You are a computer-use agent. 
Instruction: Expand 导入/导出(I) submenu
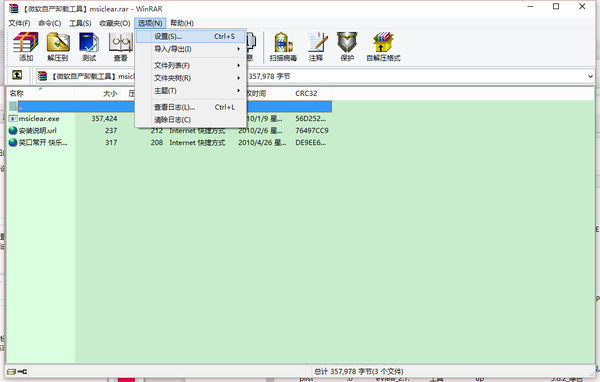coord(191,49)
